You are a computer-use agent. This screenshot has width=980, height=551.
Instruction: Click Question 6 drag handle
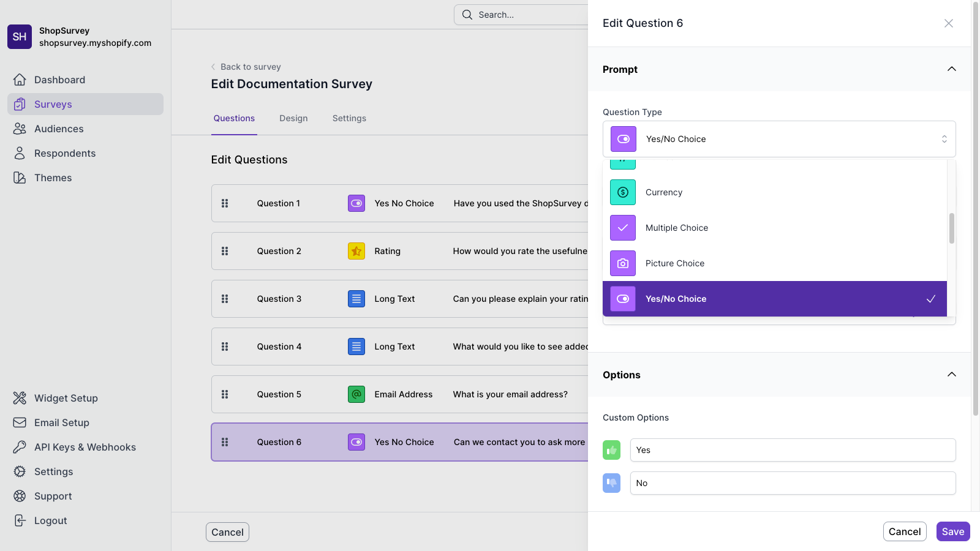tap(225, 442)
